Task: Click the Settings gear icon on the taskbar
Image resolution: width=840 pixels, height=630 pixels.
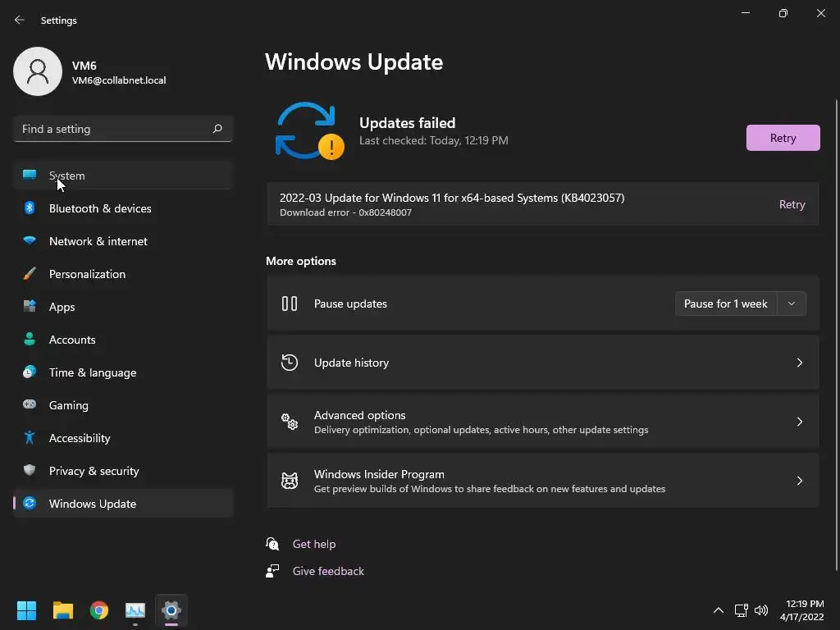Action: pyautogui.click(x=171, y=610)
